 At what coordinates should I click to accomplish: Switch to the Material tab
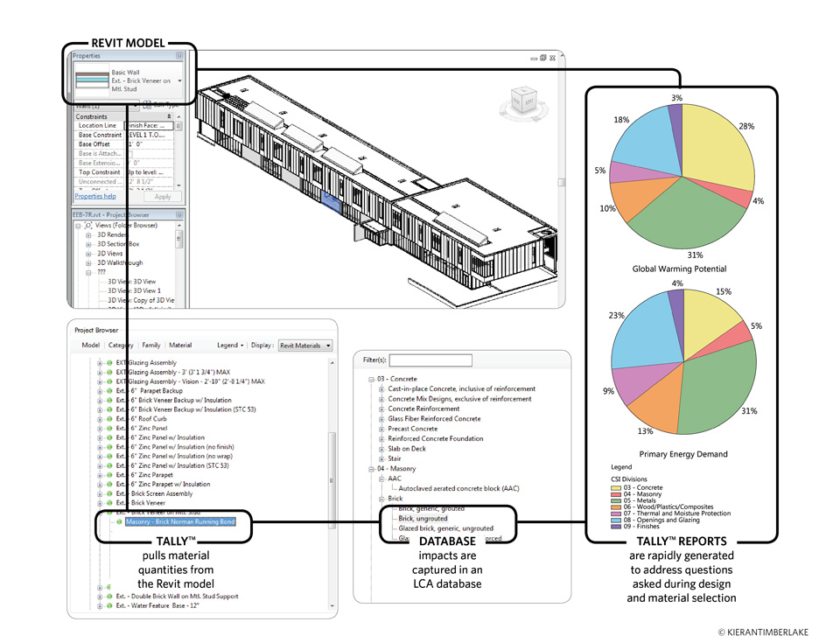[x=180, y=346]
